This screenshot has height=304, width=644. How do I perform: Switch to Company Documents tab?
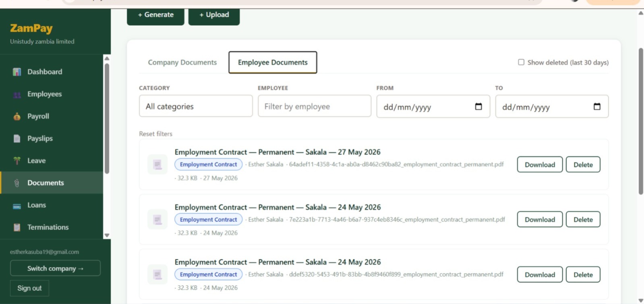182,62
